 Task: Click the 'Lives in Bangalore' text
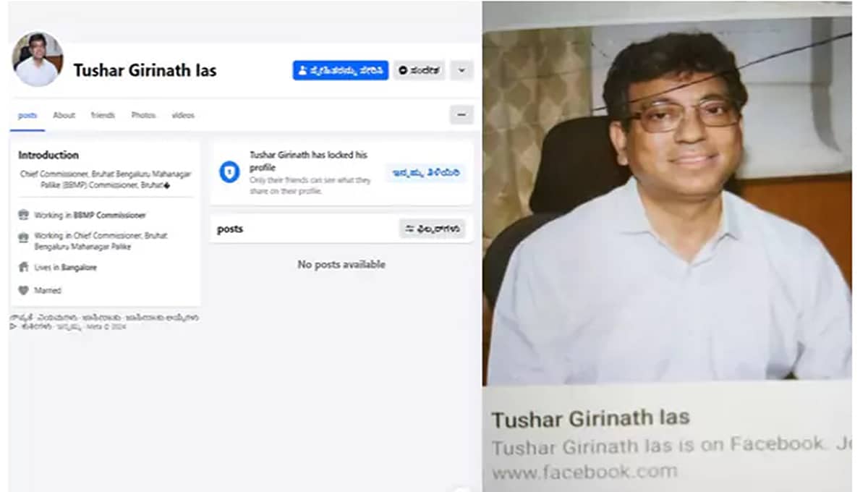[x=65, y=267]
